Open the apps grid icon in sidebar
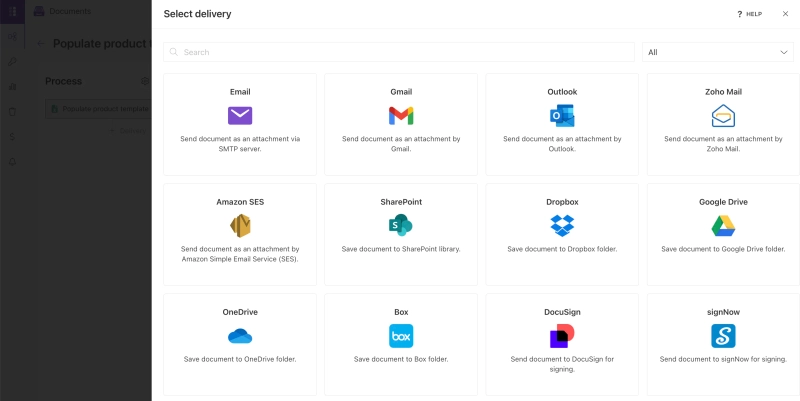 pyautogui.click(x=13, y=11)
